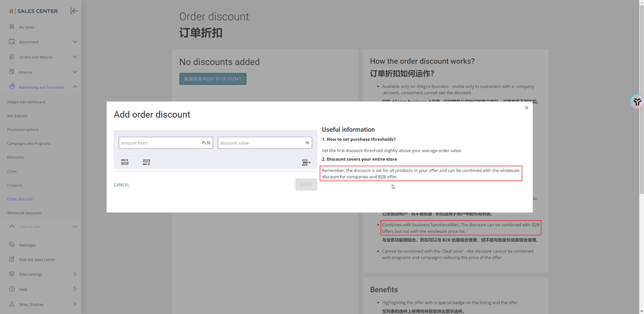The height and width of the screenshot is (314, 644).
Task: Open My Sales from the sidebar
Action: point(26,27)
